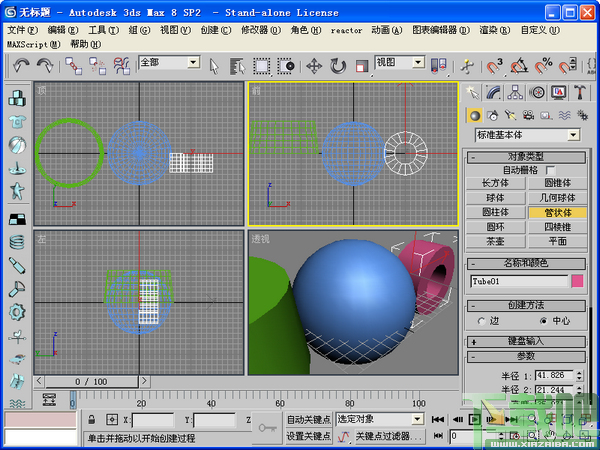The height and width of the screenshot is (450, 600).
Task: Open the 渲染 menu
Action: (496, 30)
